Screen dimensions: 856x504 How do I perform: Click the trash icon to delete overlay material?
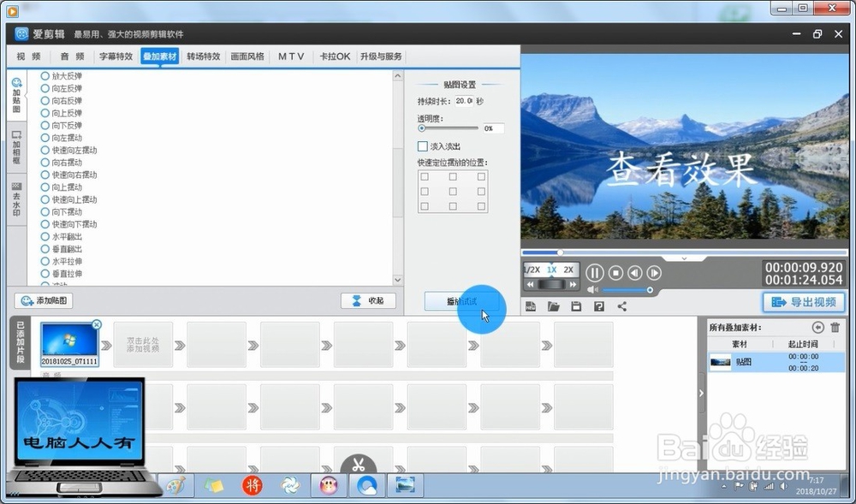pos(835,327)
